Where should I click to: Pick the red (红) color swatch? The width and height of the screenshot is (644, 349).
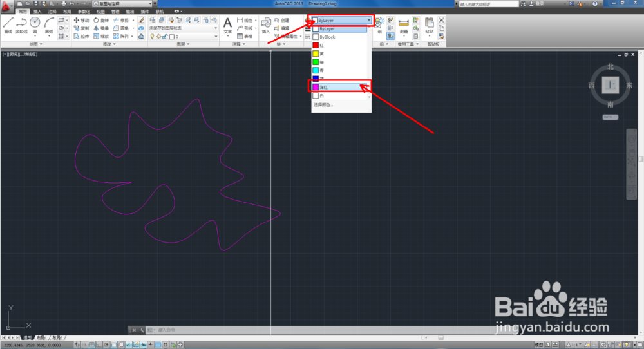coord(316,45)
